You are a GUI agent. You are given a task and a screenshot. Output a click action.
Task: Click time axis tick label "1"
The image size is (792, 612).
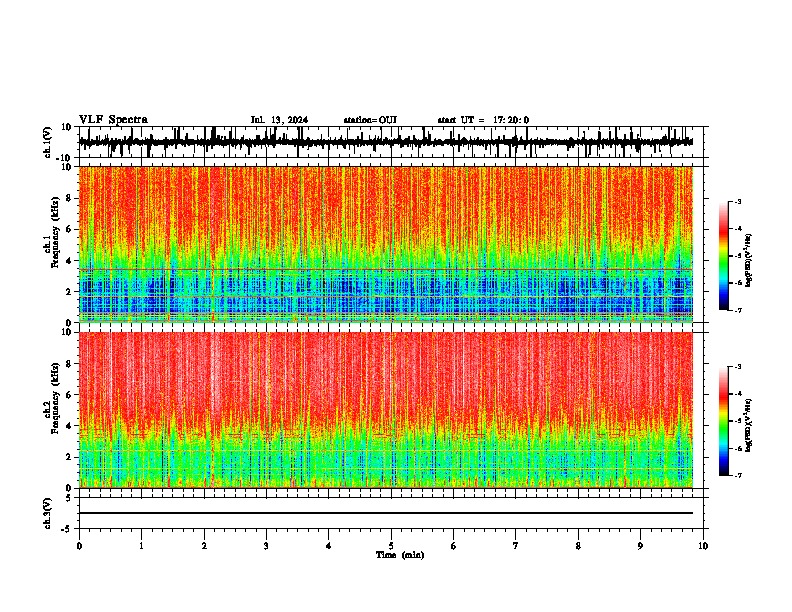tap(141, 546)
